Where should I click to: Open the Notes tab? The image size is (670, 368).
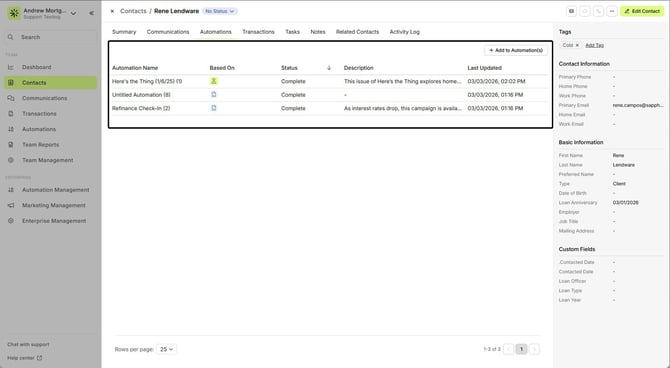(318, 32)
